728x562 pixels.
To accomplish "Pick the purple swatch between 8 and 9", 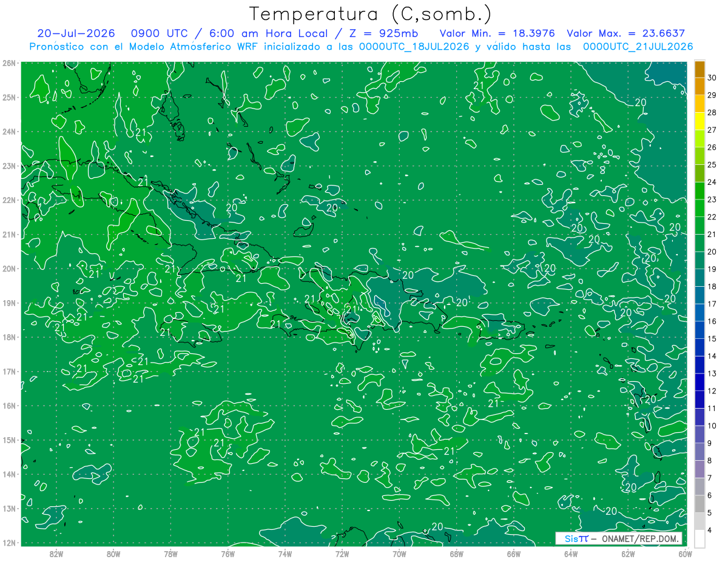I will click(x=699, y=452).
